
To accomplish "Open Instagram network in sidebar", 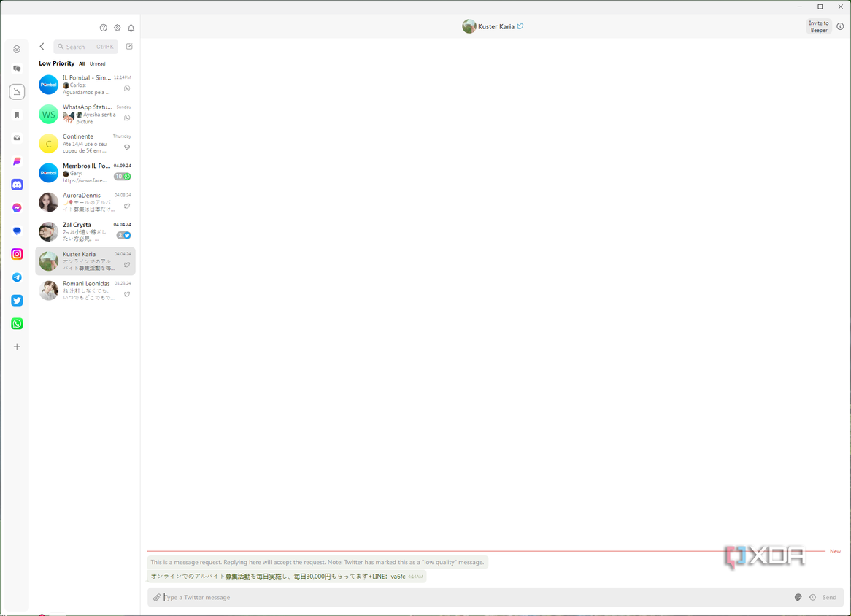I will click(17, 254).
